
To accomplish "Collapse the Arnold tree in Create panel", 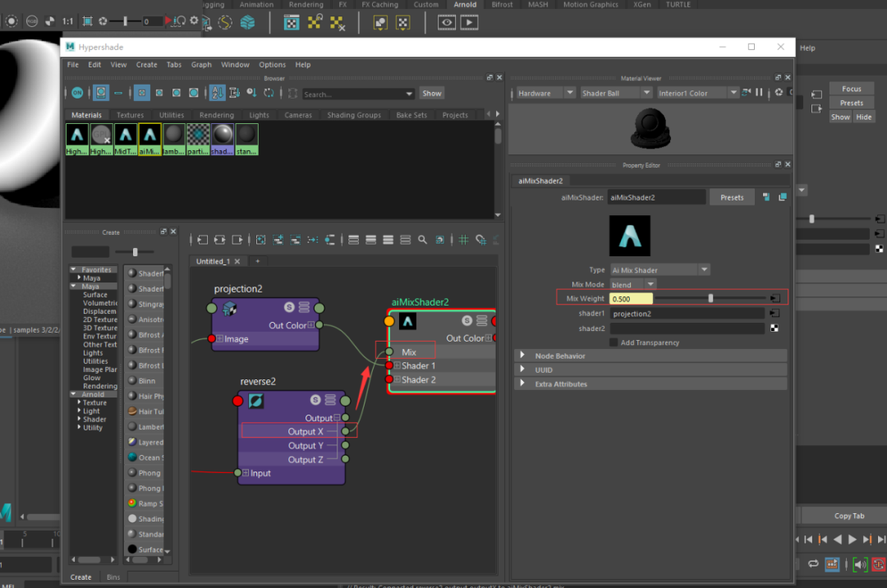I will point(74,394).
